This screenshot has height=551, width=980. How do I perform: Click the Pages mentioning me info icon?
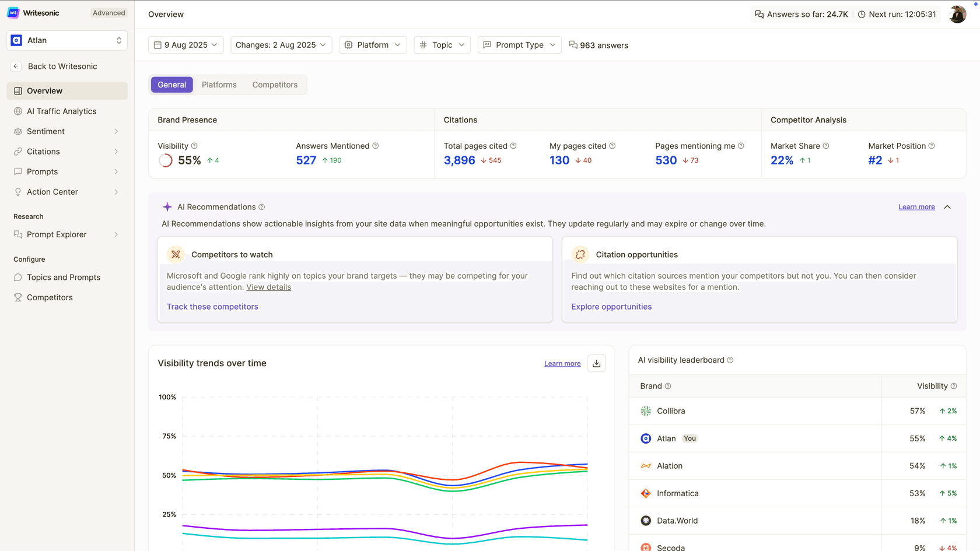point(741,146)
